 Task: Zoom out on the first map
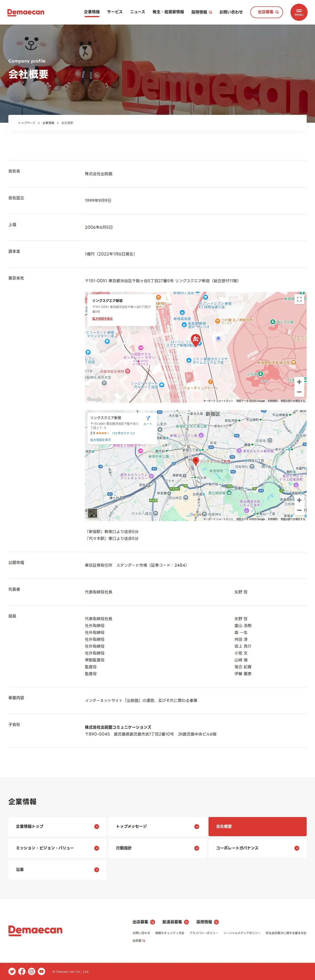[299, 392]
